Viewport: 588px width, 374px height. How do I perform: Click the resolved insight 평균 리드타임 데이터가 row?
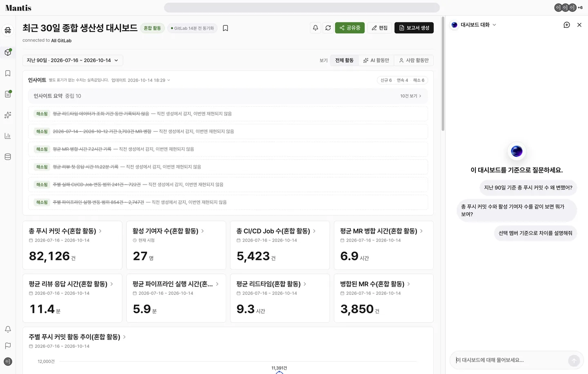[228, 114]
